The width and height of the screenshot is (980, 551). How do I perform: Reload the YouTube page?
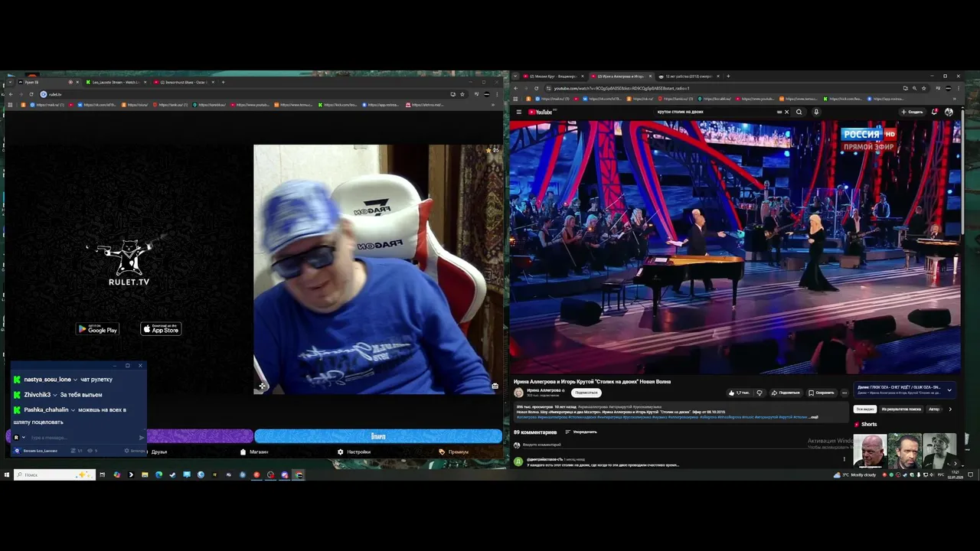536,88
